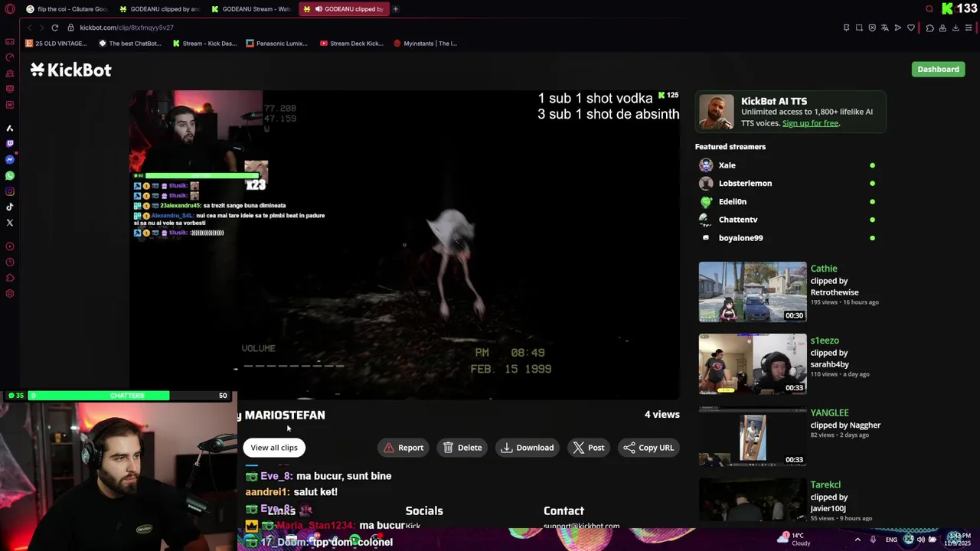Click the pinboard pin icon in address bar
Screen dimensions: 980x551
coord(846,28)
